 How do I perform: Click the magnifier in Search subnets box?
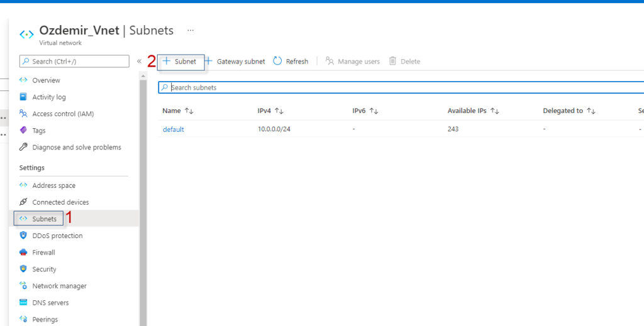pyautogui.click(x=165, y=87)
